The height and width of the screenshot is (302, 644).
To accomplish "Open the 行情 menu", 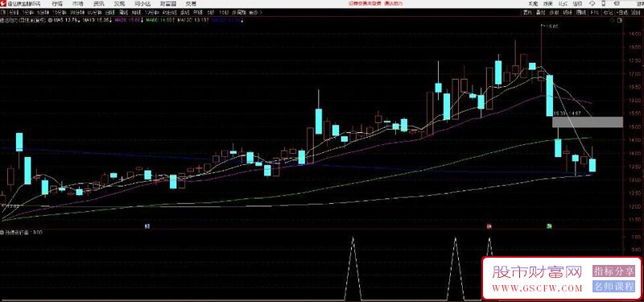I will click(x=57, y=4).
